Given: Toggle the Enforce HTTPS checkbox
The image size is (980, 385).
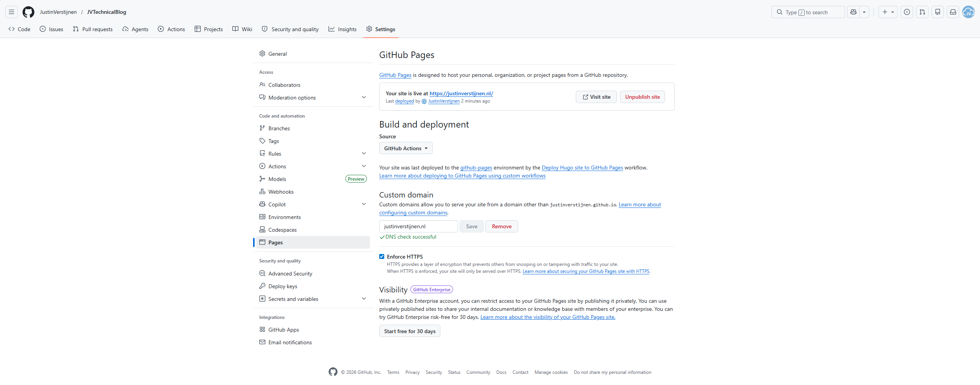Looking at the screenshot, I should point(382,257).
